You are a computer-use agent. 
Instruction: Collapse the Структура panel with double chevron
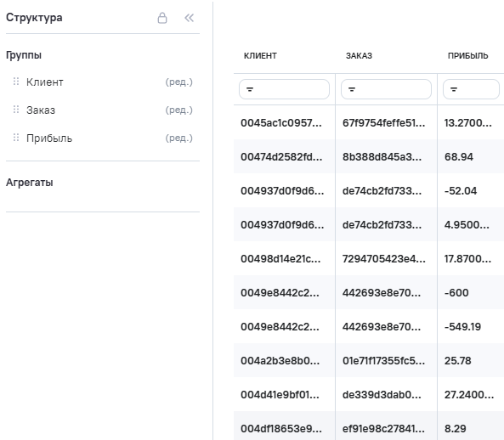point(190,18)
